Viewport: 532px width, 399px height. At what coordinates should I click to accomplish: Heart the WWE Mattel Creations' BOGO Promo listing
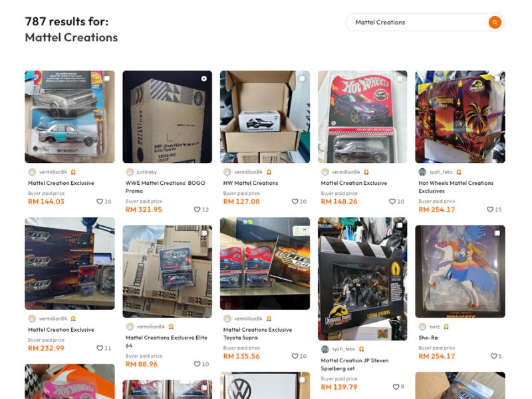tap(198, 209)
